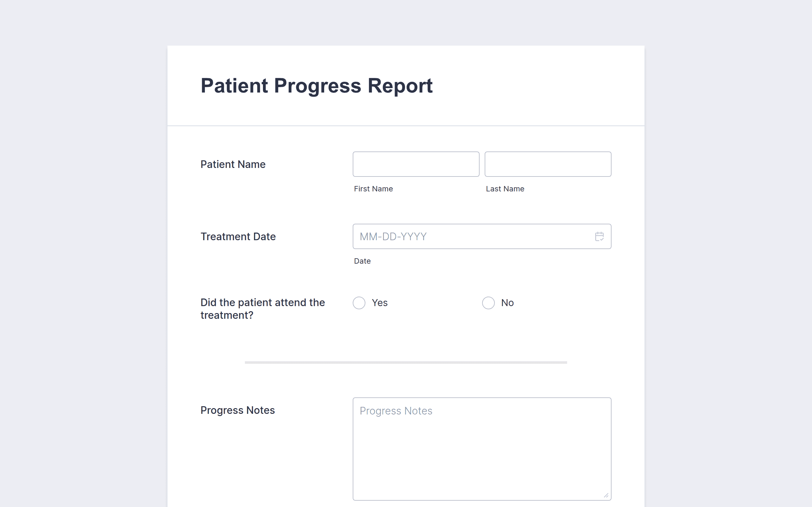Click the Treatment Date field label
This screenshot has width=812, height=507.
(x=238, y=236)
